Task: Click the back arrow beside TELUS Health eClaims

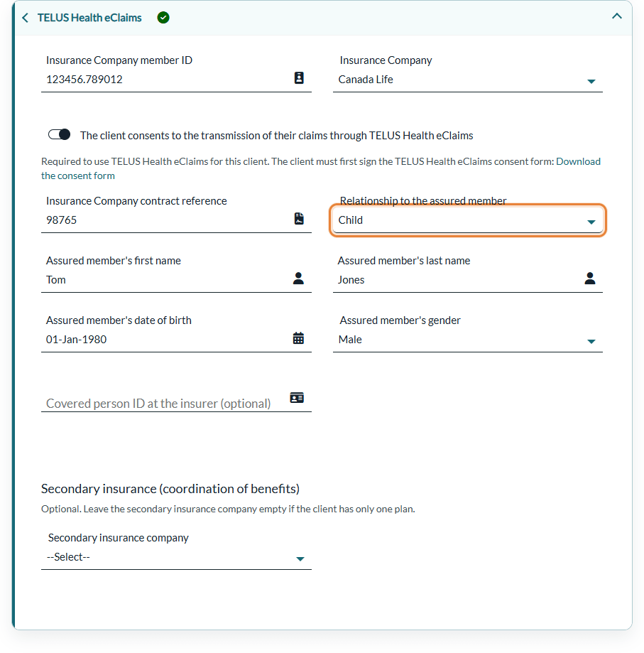Action: pyautogui.click(x=26, y=18)
